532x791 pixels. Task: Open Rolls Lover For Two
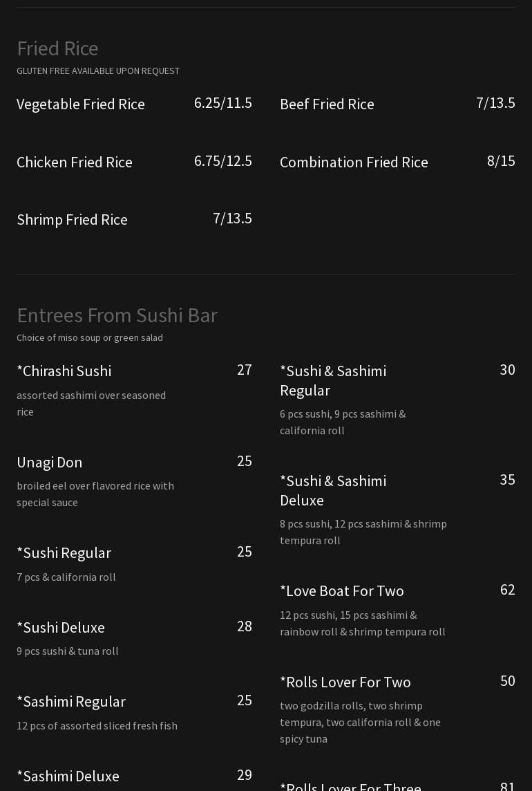point(345,682)
